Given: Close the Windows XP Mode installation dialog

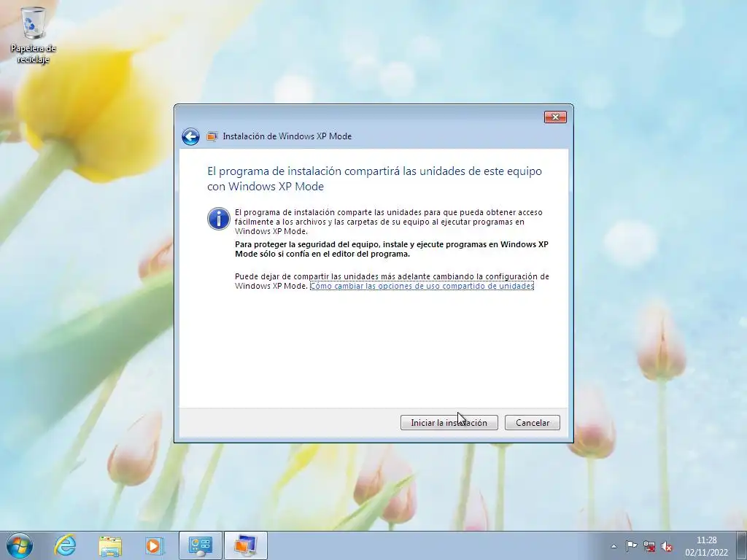Looking at the screenshot, I should click(555, 117).
